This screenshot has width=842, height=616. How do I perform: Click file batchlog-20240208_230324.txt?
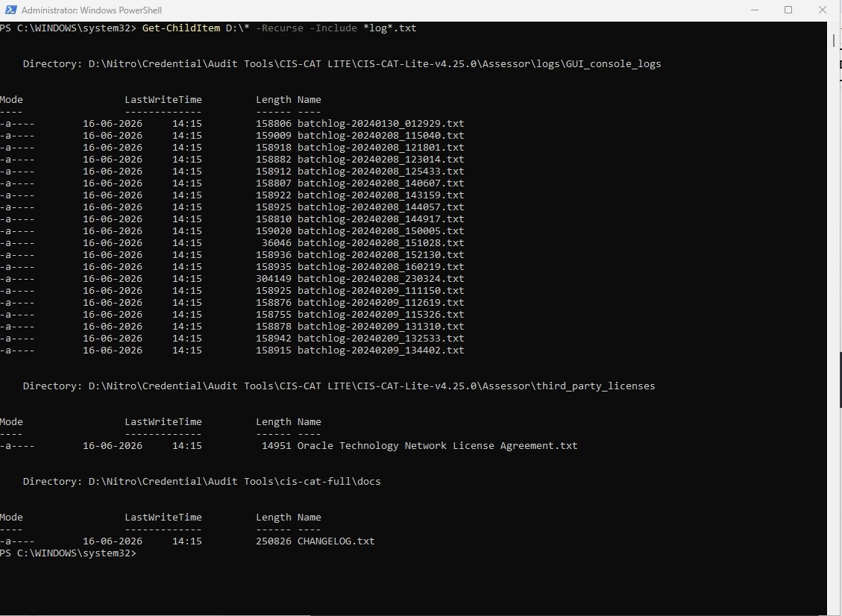pyautogui.click(x=380, y=279)
